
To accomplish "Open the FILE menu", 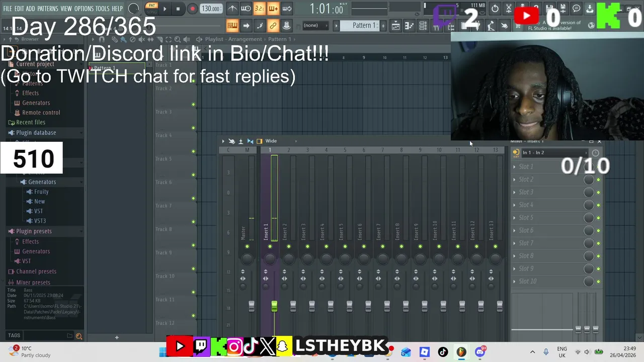I will (x=8, y=9).
